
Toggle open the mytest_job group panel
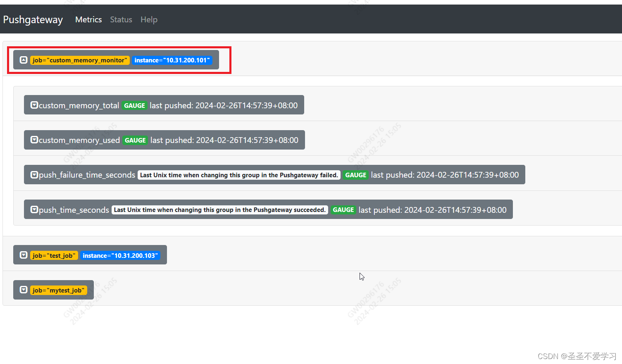point(24,290)
